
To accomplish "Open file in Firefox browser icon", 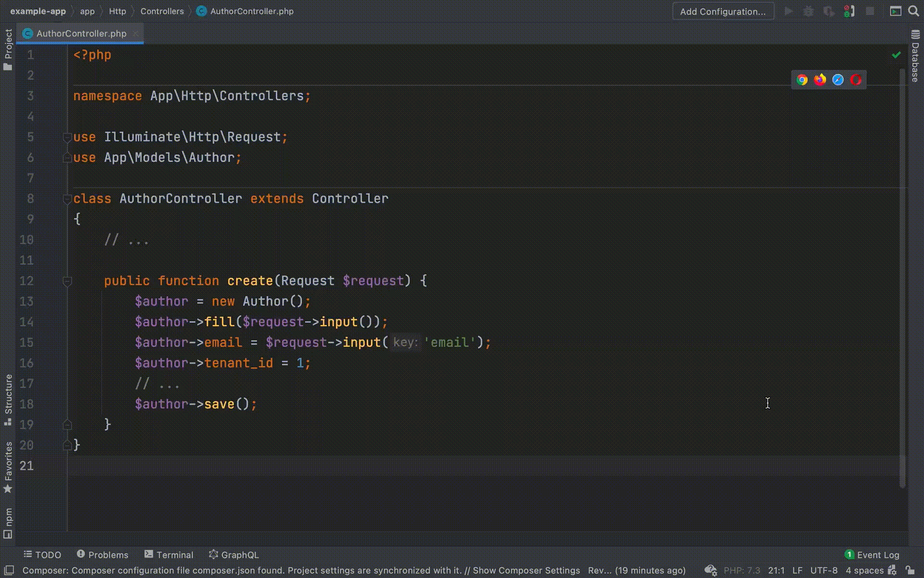I will point(820,80).
